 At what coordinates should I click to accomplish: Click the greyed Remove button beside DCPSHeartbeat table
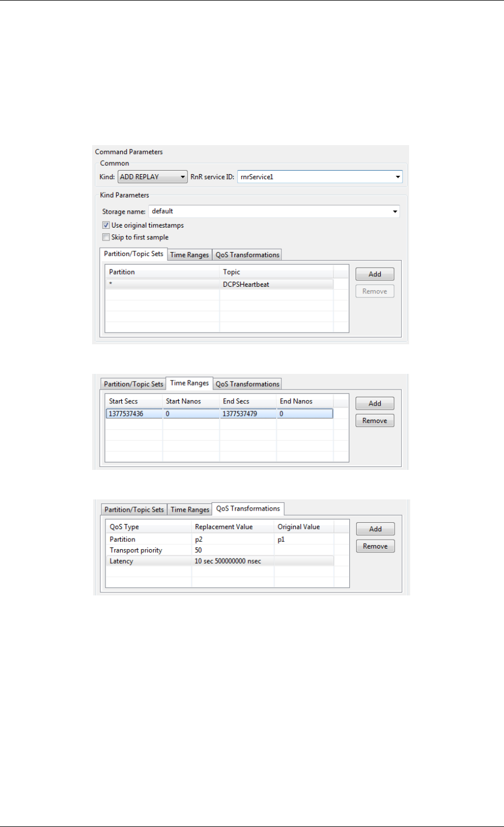375,291
